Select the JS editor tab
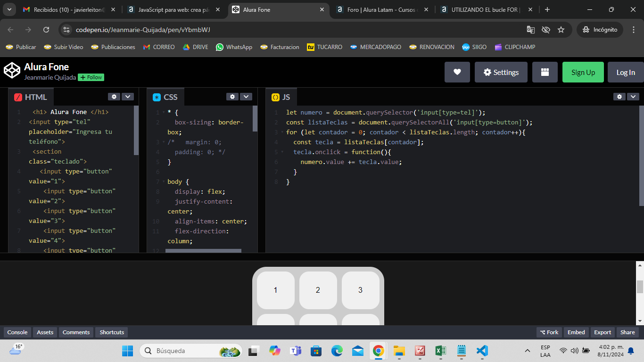The height and width of the screenshot is (362, 644). click(281, 97)
